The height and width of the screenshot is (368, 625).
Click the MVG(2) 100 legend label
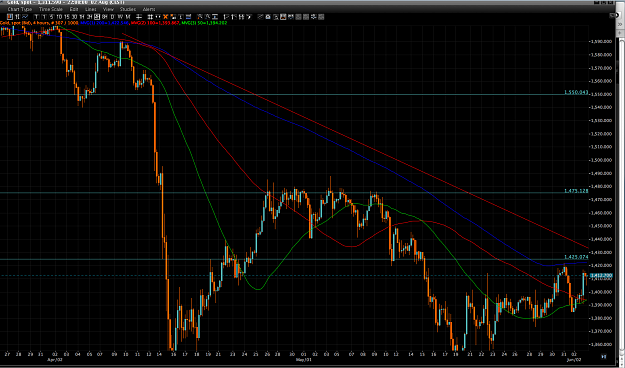tap(155, 23)
